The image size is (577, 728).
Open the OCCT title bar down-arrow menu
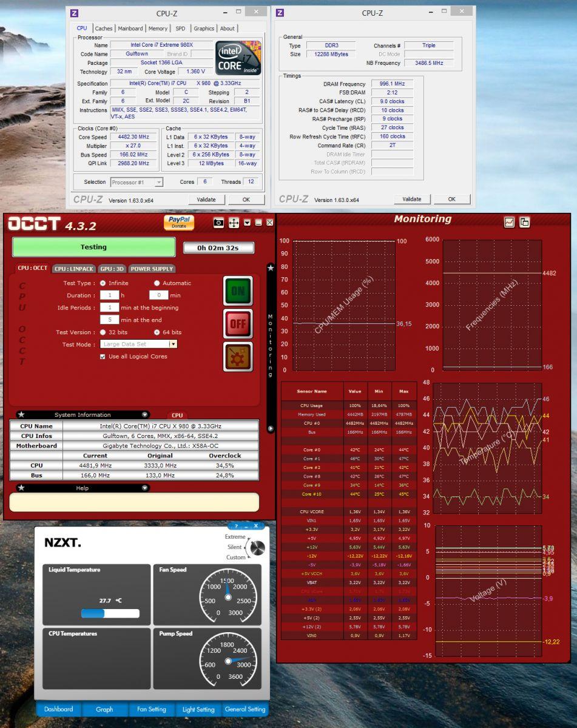tap(248, 223)
